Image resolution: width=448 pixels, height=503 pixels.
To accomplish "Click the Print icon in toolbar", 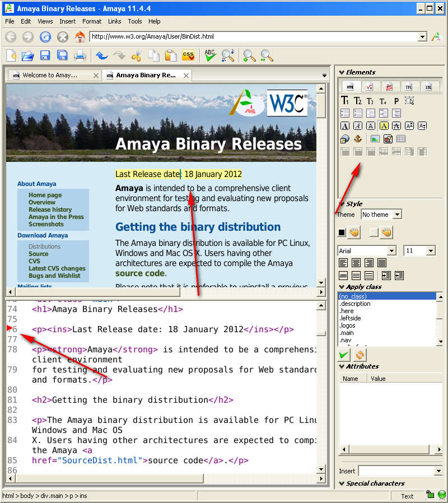I will (80, 55).
